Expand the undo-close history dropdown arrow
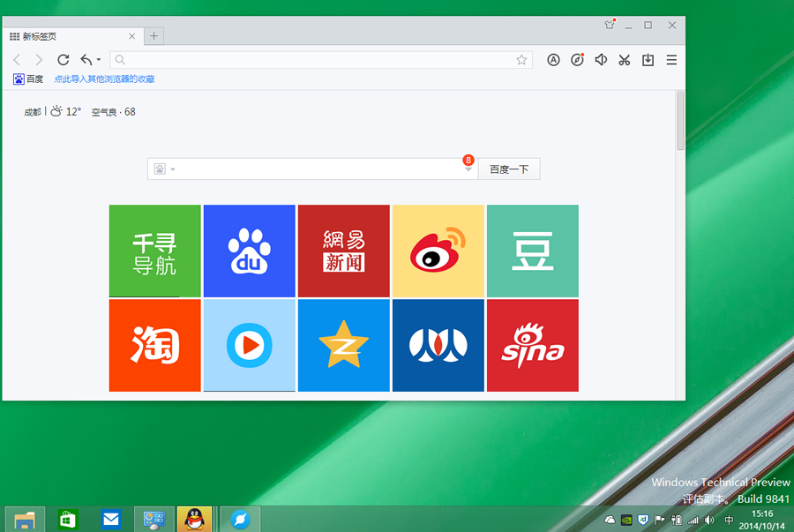This screenshot has width=794, height=532. 99,60
